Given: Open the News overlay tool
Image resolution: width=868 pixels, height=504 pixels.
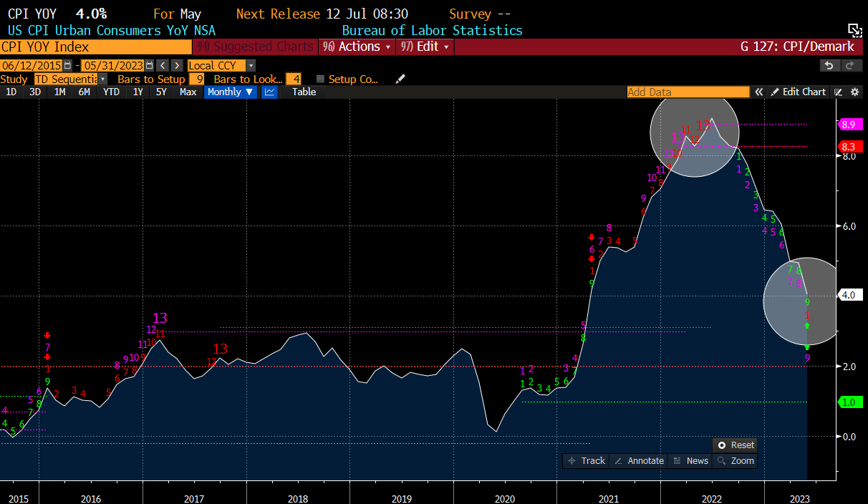Looking at the screenshot, I should coord(690,461).
